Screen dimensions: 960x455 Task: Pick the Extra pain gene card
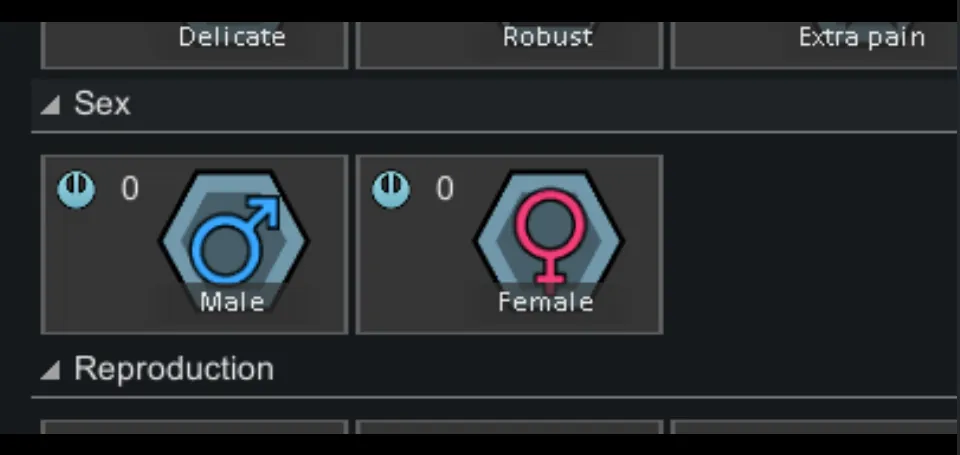point(815,45)
